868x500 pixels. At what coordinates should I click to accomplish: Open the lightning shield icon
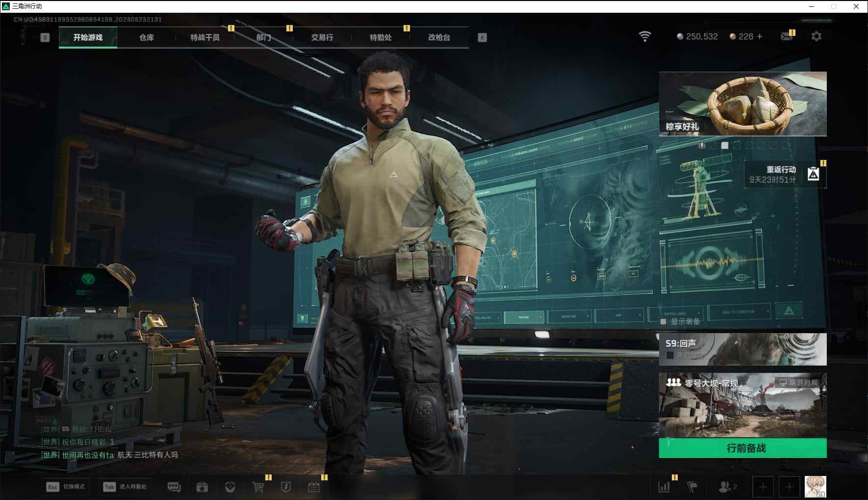[286, 487]
